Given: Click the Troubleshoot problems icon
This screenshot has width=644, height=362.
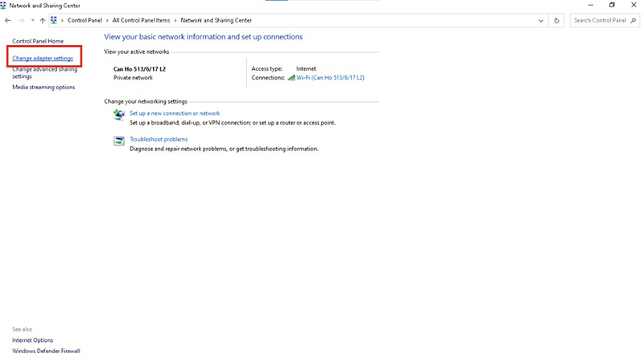Looking at the screenshot, I should (119, 142).
